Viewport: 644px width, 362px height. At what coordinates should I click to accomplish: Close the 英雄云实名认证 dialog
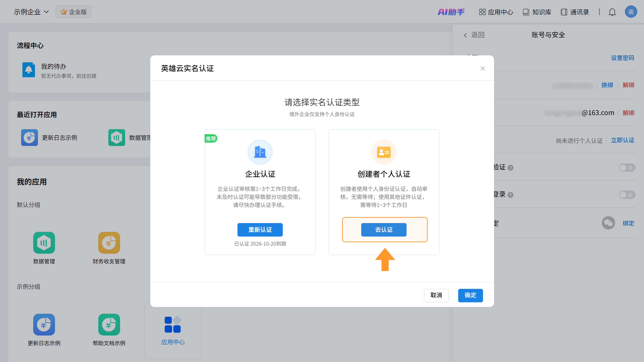pyautogui.click(x=482, y=68)
